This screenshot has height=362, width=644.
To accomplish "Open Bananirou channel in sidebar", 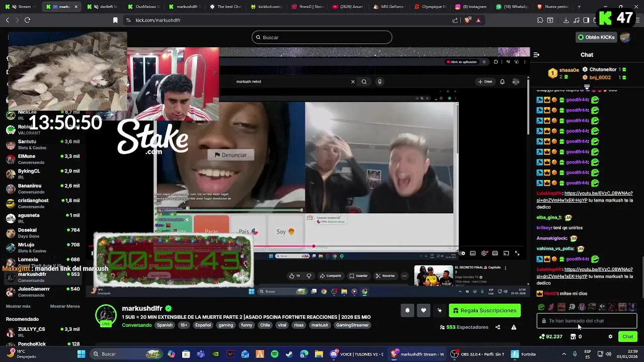I will tap(43, 189).
